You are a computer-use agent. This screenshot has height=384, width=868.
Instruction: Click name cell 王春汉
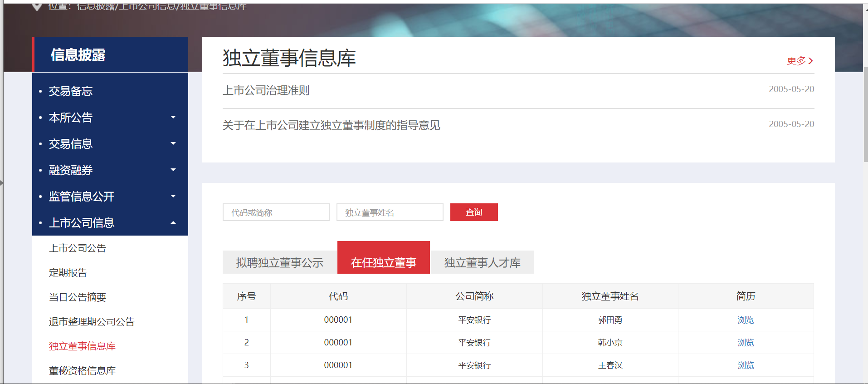point(610,365)
